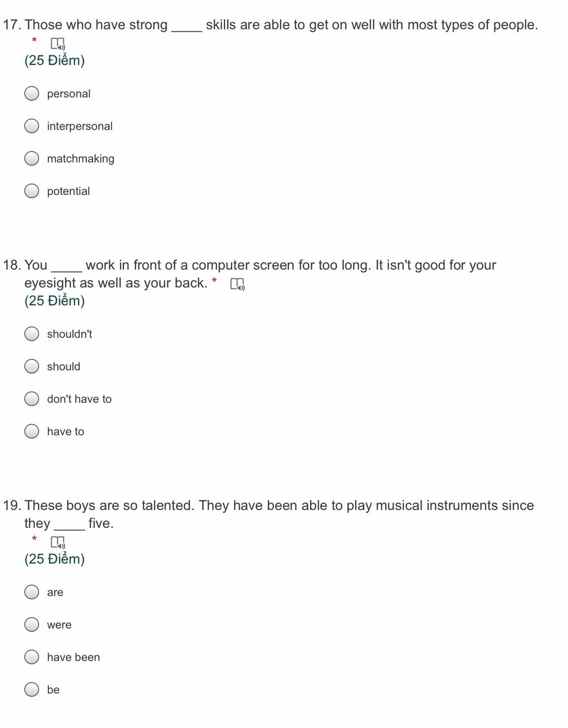
Task: Click the '(25 Điểm)' label under question 18
Action: pyautogui.click(x=54, y=301)
